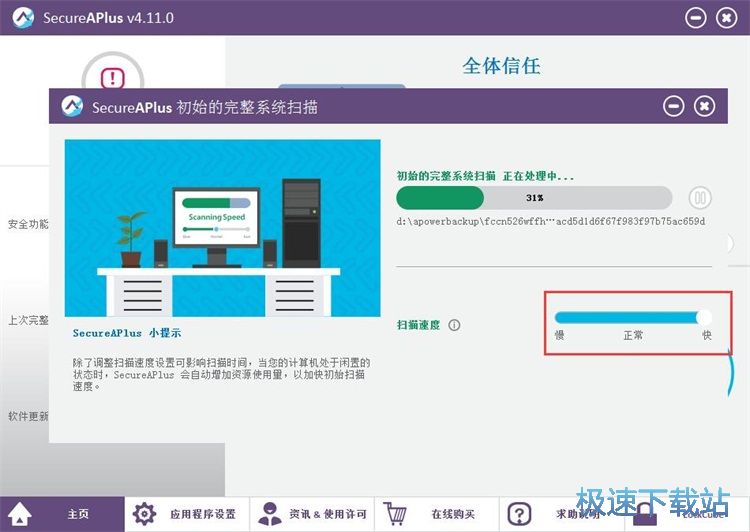Minimize the SecureAPlus main window
The width and height of the screenshot is (750, 532).
click(x=695, y=18)
